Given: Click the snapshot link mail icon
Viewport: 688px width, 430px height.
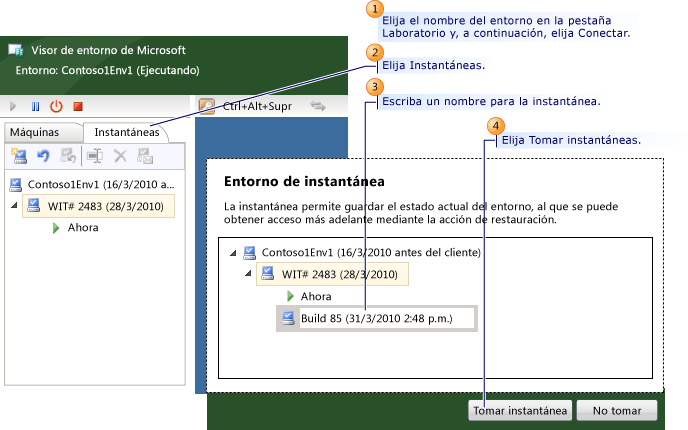Looking at the screenshot, I should coord(145,156).
